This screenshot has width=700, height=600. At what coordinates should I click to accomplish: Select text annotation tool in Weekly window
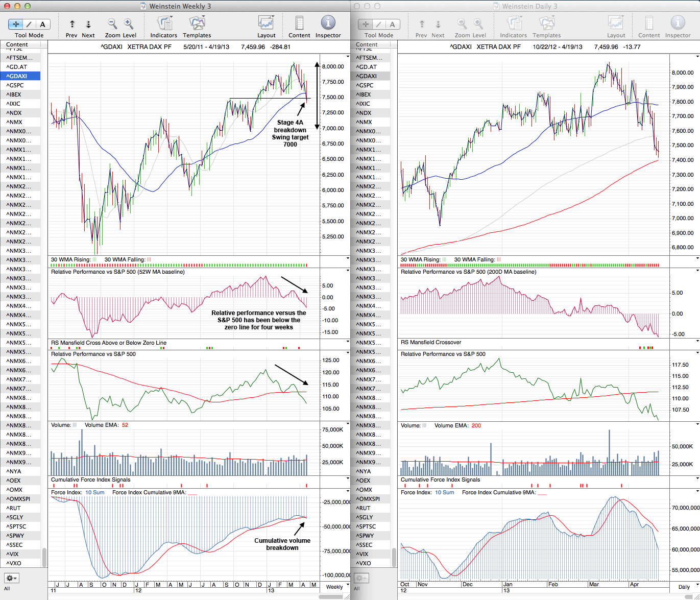coord(42,24)
